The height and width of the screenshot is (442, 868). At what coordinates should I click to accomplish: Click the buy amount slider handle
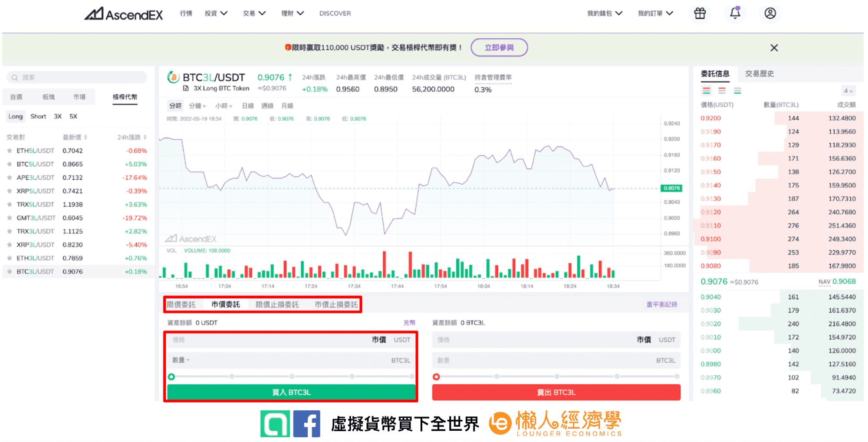click(x=171, y=377)
